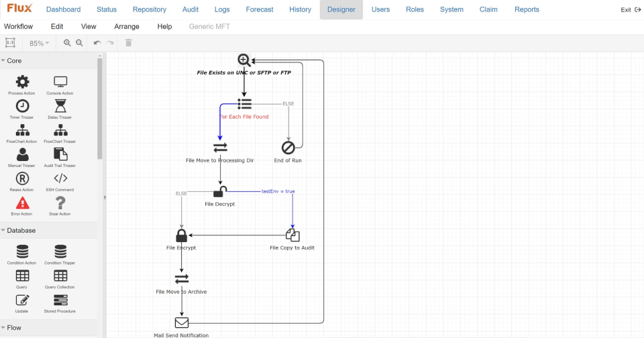
Task: Click the Exit link
Action: tap(631, 10)
